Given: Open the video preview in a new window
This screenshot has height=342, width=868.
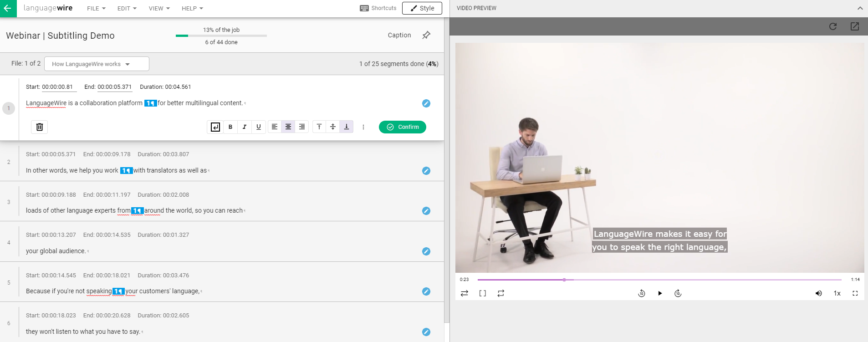Looking at the screenshot, I should coord(855,26).
